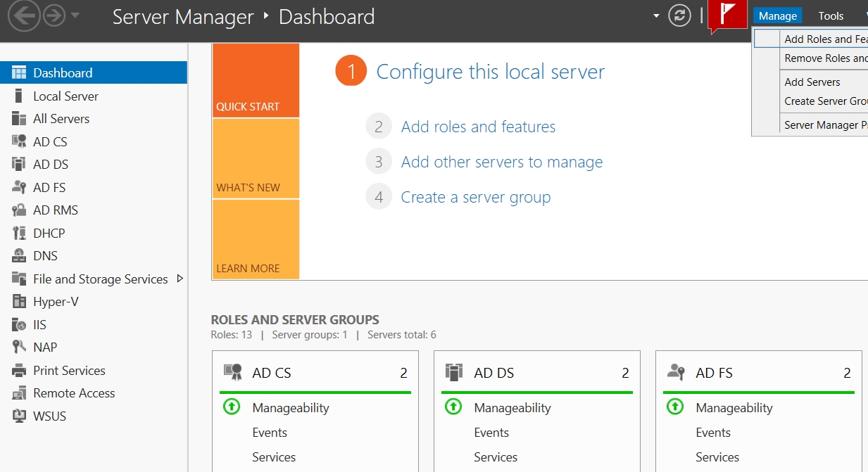Open the navigation history dropdown arrow
Viewport: 868px width, 472px height.
tap(75, 15)
